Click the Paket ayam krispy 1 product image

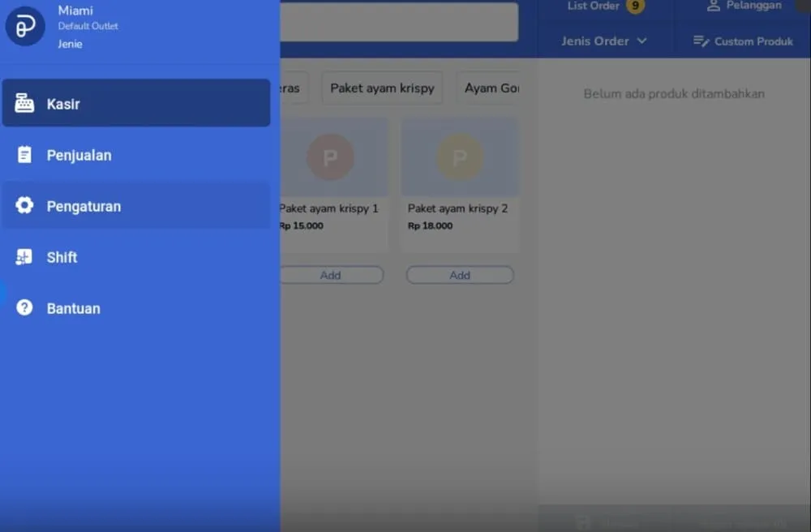[x=331, y=157]
